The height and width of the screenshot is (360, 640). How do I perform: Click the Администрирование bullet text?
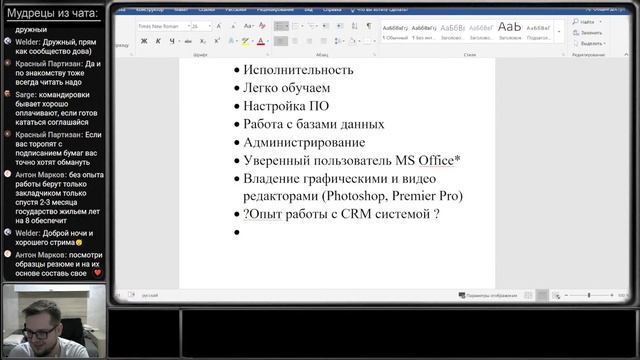pyautogui.click(x=304, y=142)
